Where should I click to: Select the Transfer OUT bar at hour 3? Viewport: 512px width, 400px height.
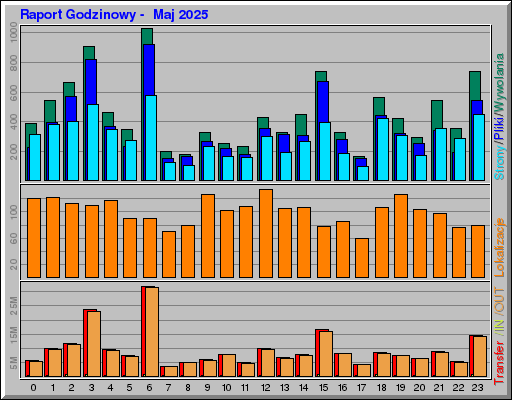point(94,344)
